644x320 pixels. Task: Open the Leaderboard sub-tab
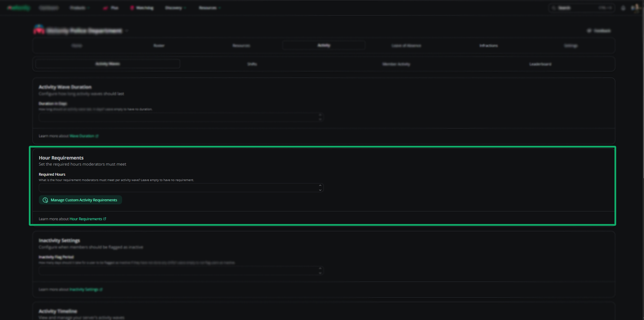540,64
